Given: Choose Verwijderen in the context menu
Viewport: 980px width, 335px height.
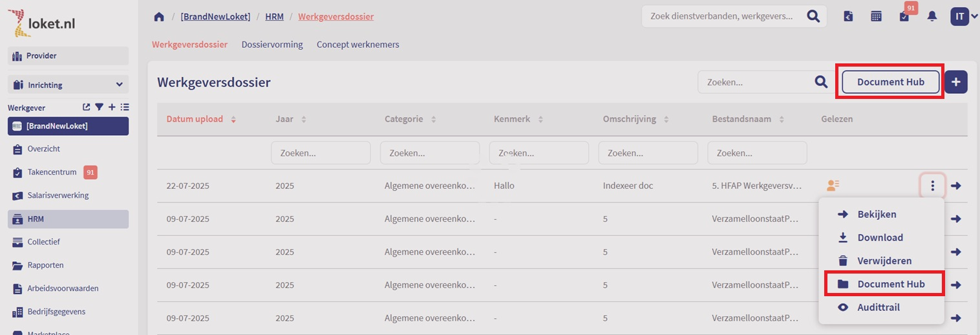Looking at the screenshot, I should pyautogui.click(x=884, y=261).
